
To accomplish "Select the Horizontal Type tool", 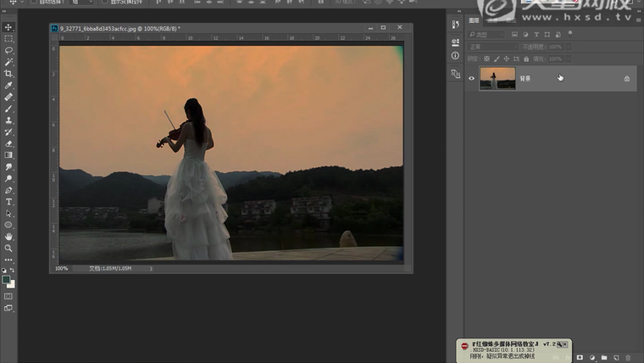I will (8, 202).
